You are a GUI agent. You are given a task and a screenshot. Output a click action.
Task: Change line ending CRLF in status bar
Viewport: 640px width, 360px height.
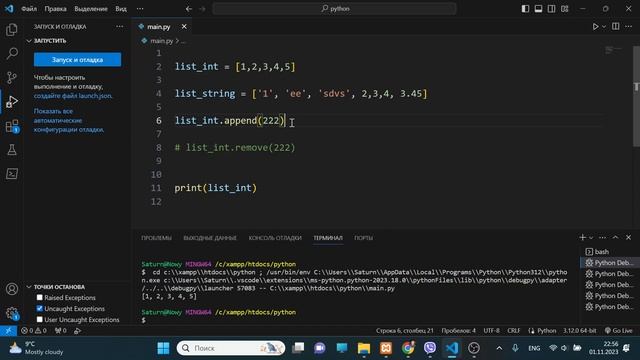click(x=513, y=331)
